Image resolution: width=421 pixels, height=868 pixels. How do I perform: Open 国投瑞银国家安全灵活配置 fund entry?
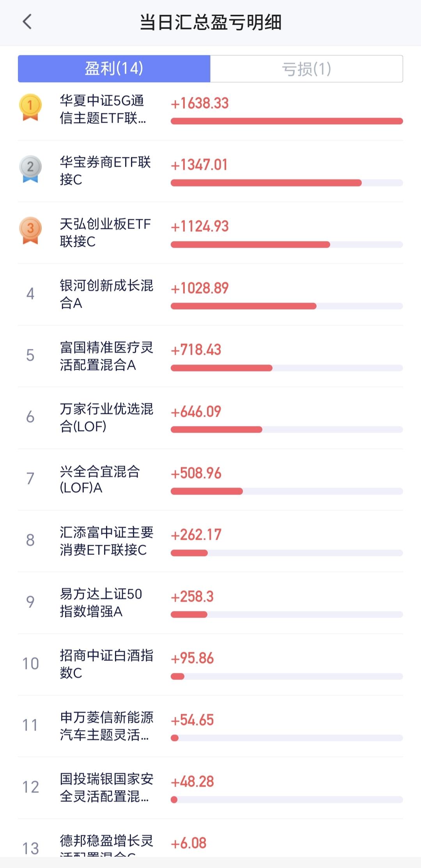pyautogui.click(x=106, y=787)
